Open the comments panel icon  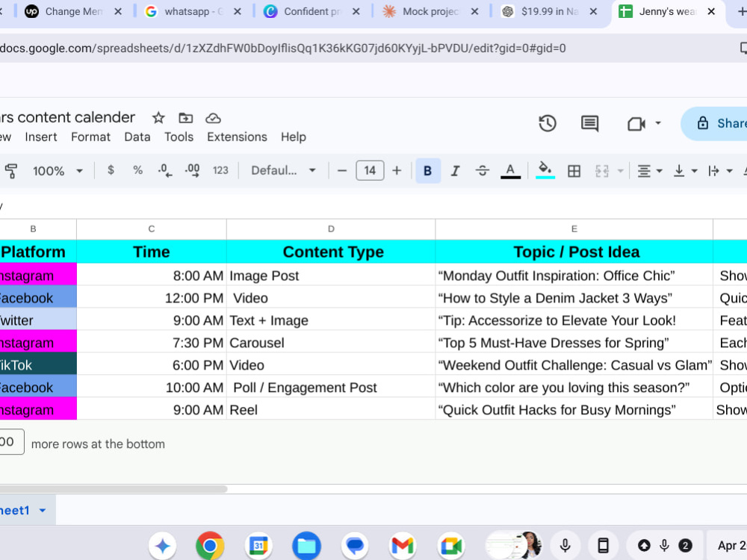pos(589,123)
